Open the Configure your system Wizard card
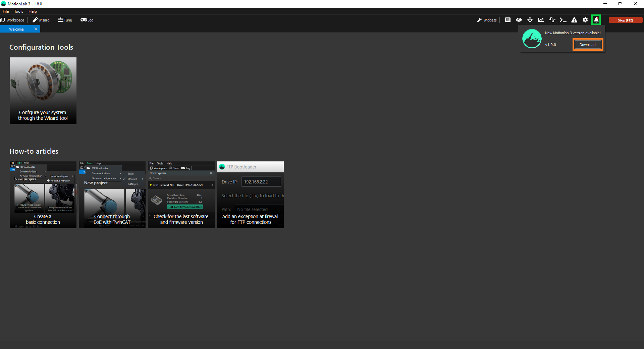 pyautogui.click(x=43, y=91)
